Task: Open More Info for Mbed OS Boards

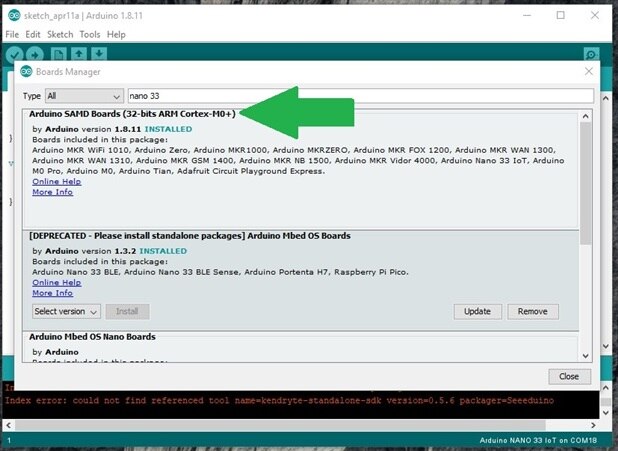Action: click(x=52, y=293)
